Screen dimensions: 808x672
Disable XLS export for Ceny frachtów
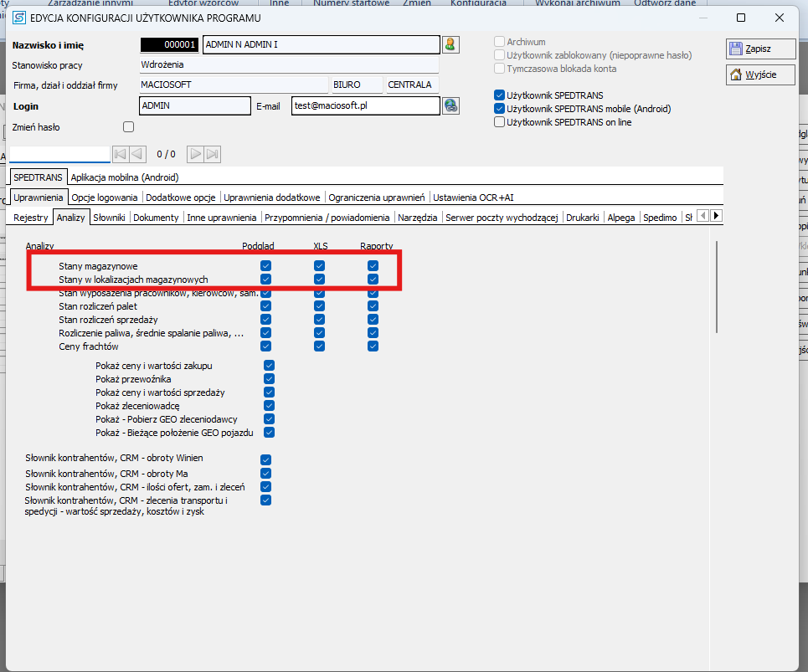319,346
